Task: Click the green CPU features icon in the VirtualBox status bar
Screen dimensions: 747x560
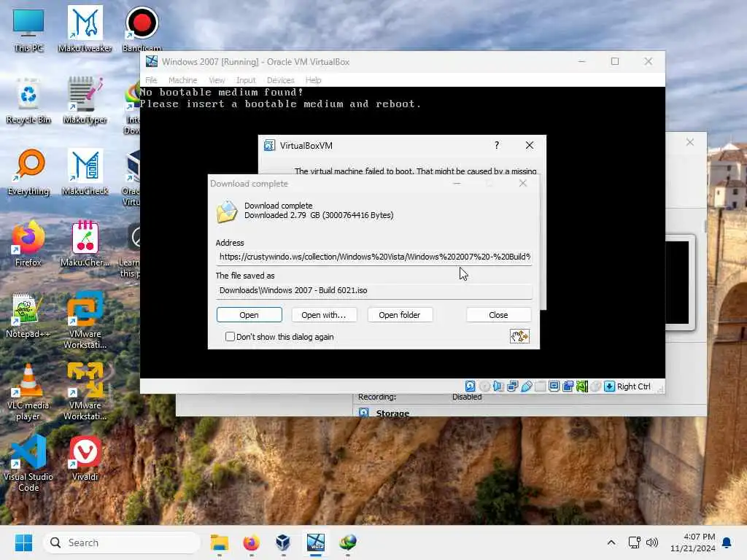Action: click(x=581, y=386)
